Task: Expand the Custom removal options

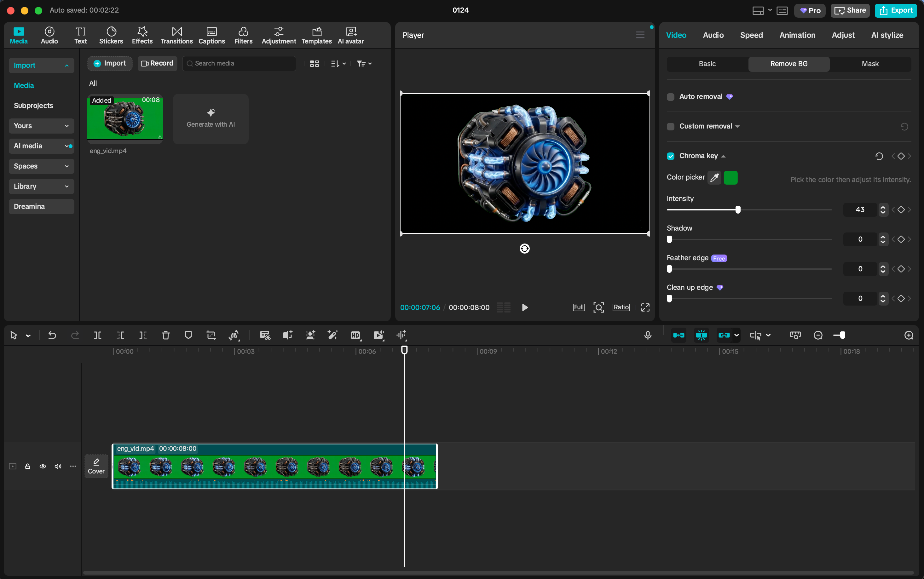Action: pyautogui.click(x=737, y=126)
